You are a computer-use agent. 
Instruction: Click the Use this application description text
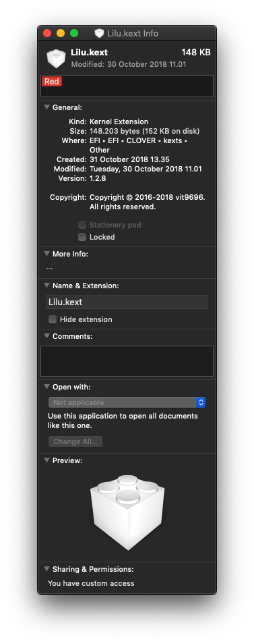point(123,421)
